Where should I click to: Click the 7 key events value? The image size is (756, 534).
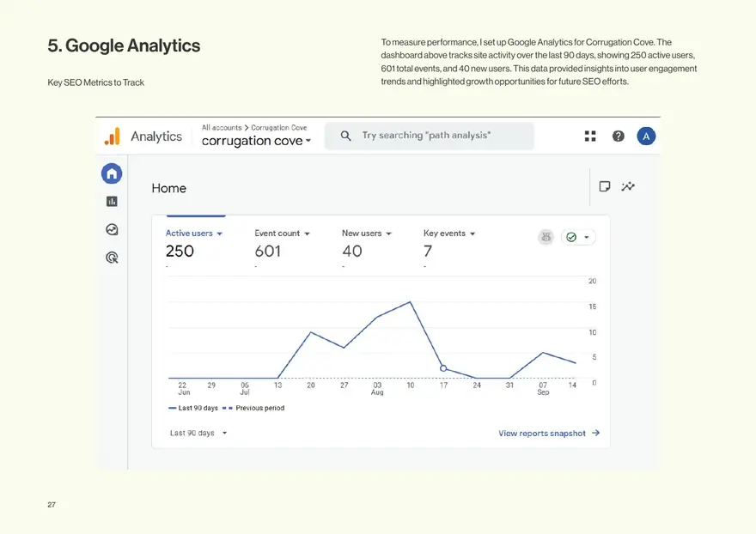[428, 251]
